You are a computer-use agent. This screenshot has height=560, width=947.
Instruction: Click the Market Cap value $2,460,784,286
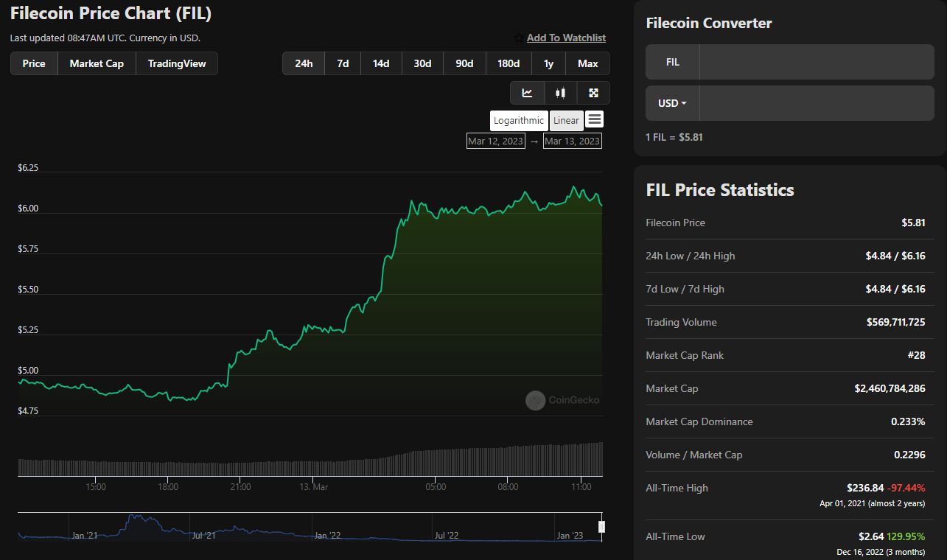coord(890,388)
